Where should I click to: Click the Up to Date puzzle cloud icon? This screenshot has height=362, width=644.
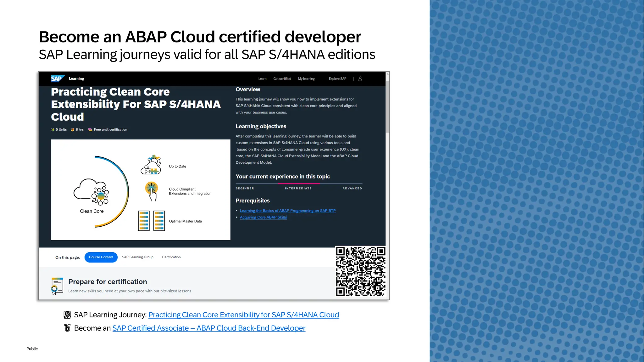tap(151, 165)
